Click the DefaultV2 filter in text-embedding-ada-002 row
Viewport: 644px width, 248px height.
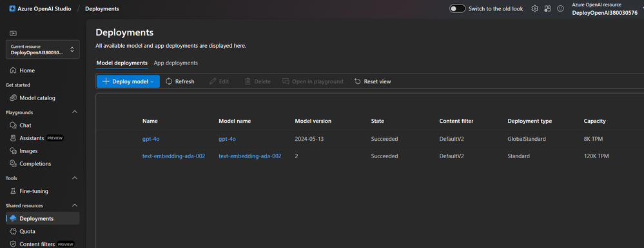tap(452, 156)
